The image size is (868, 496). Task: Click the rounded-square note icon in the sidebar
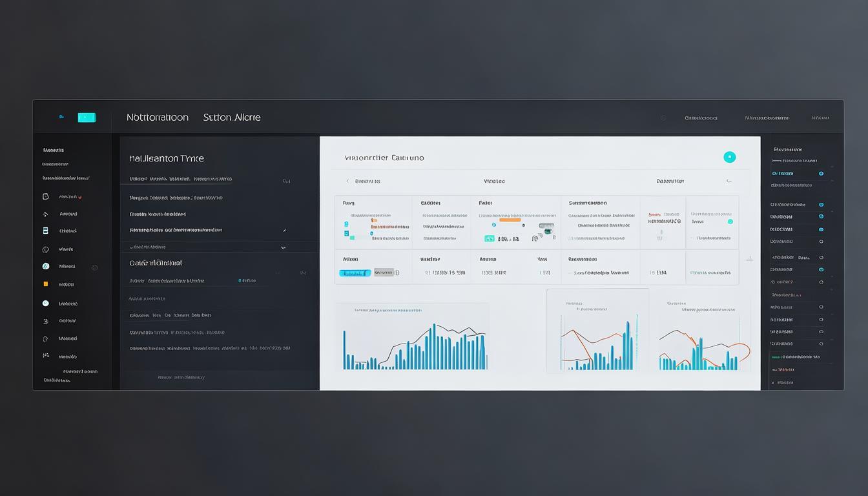click(x=46, y=196)
